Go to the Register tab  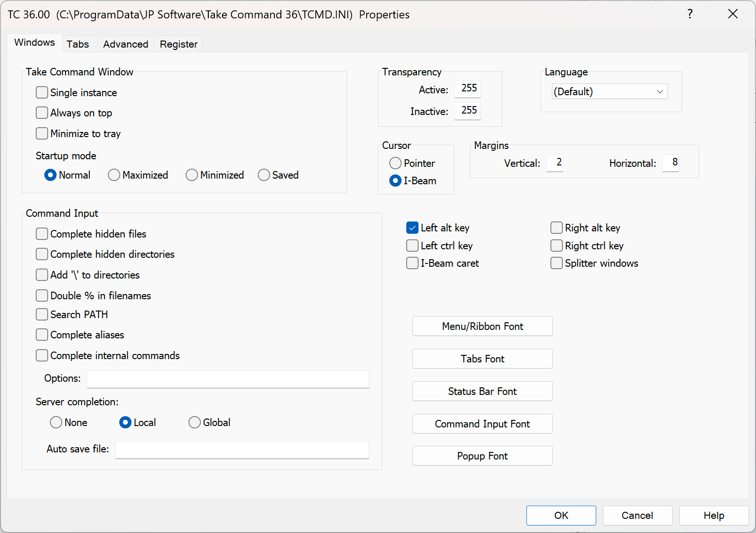[x=179, y=44]
